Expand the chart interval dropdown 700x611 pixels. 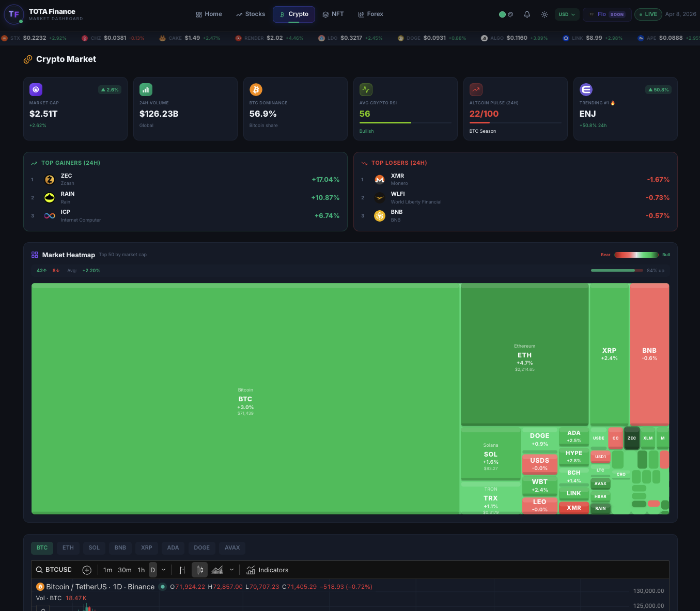click(164, 570)
